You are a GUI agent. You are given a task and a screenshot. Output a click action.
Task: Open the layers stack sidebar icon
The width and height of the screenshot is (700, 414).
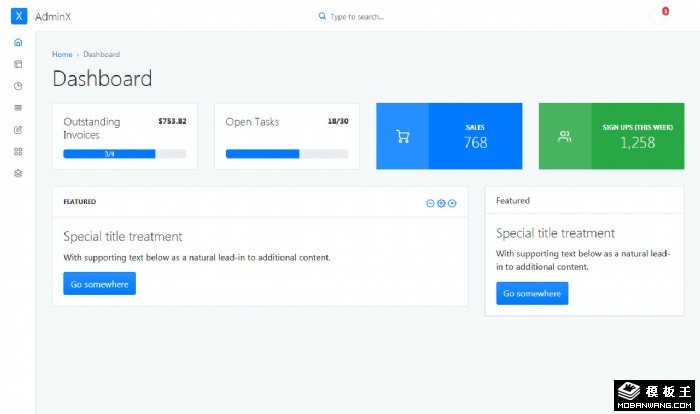(x=18, y=174)
